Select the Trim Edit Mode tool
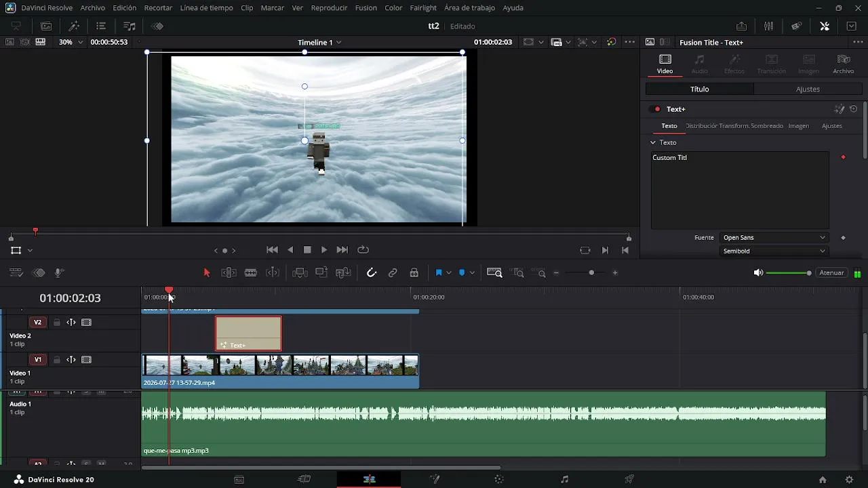Image resolution: width=868 pixels, height=488 pixels. [x=229, y=272]
